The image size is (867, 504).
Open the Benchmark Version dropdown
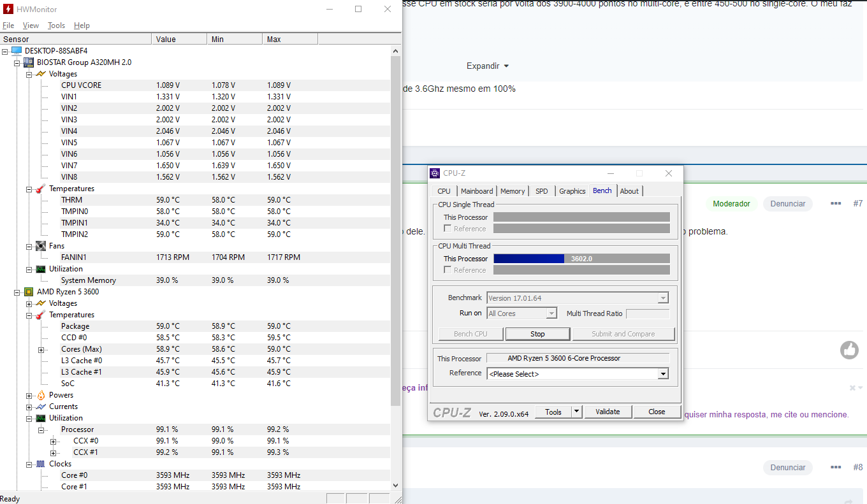click(663, 298)
